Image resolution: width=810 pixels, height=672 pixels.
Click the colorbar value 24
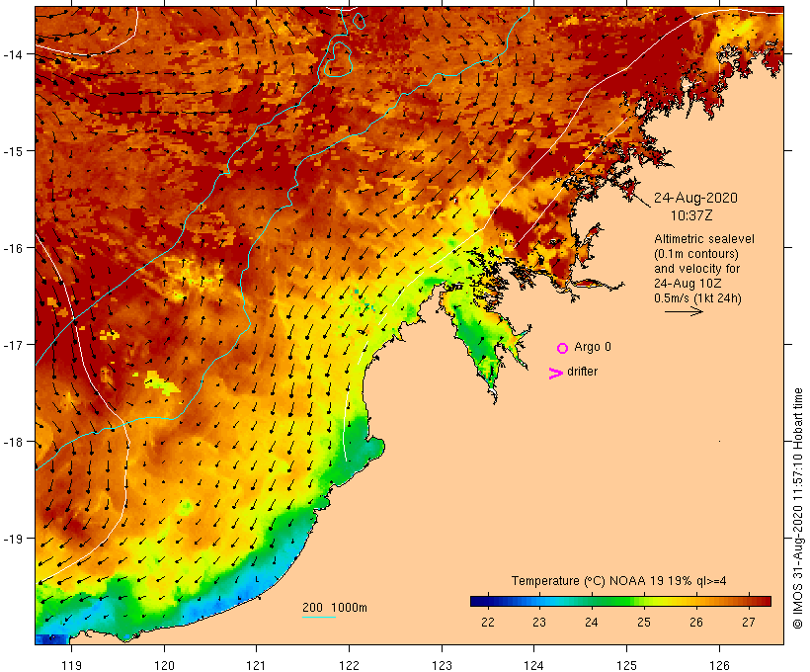pyautogui.click(x=591, y=623)
